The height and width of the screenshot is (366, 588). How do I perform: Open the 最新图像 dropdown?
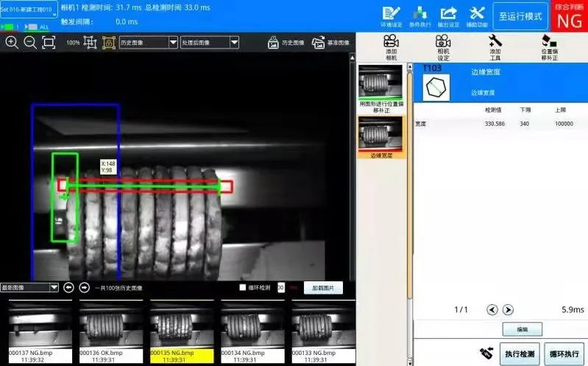tap(29, 287)
